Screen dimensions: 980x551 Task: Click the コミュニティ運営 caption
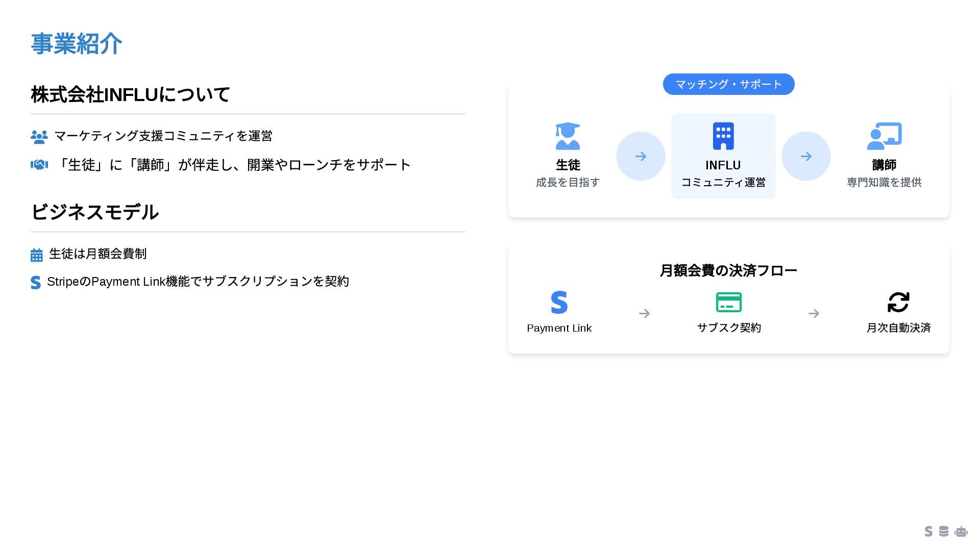pos(723,183)
